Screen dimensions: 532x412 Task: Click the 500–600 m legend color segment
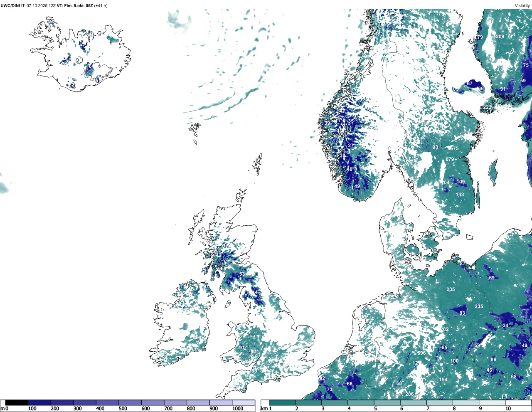click(x=130, y=402)
